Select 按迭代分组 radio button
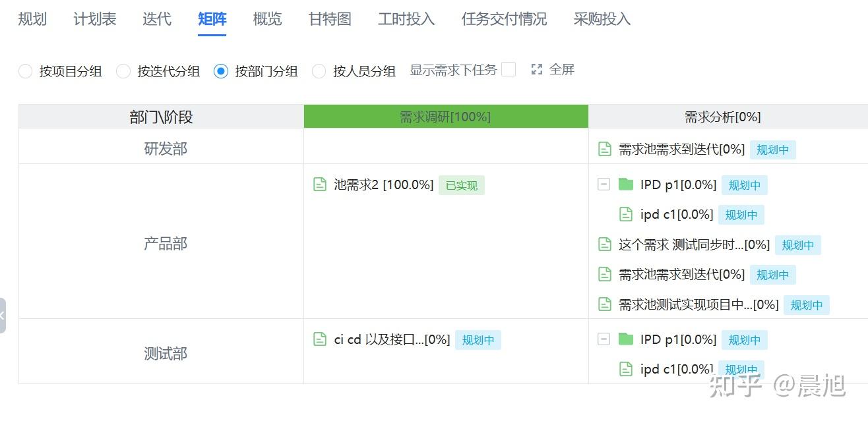Viewport: 868px width, 421px height. [x=123, y=71]
